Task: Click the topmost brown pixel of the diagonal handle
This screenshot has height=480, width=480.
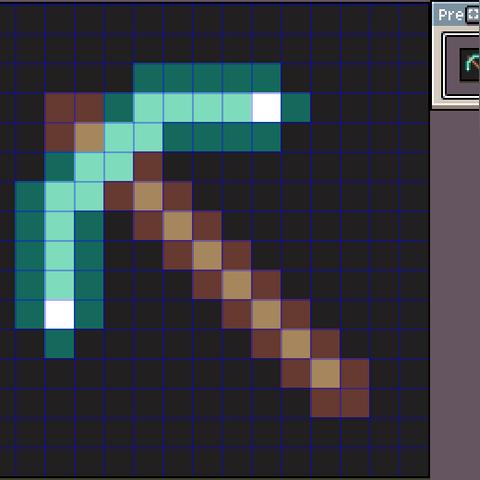Action: click(148, 166)
